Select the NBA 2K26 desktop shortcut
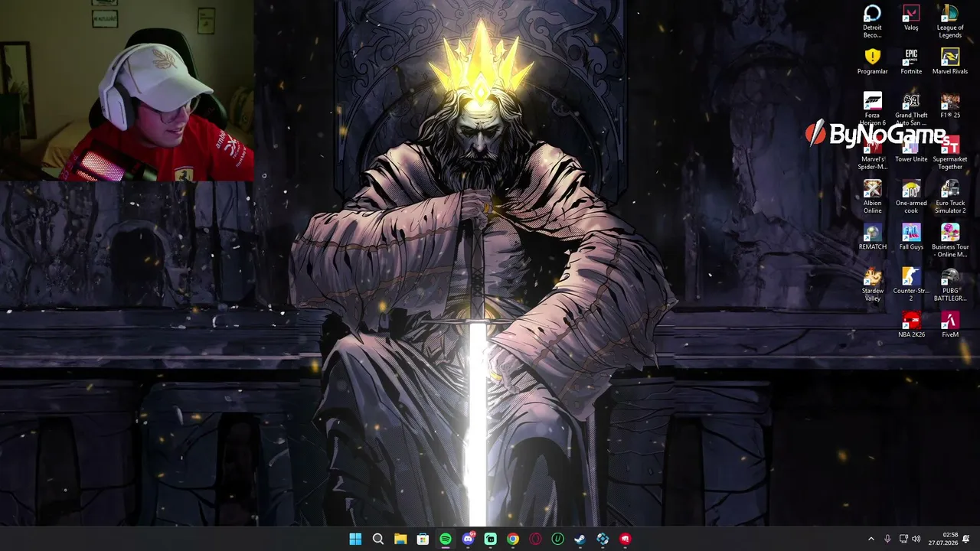The width and height of the screenshot is (980, 551). pos(911,324)
